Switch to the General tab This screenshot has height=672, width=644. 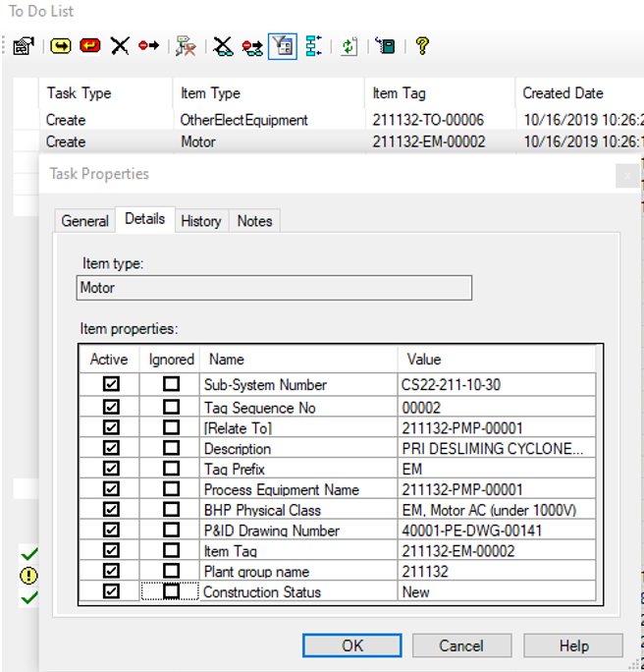click(x=84, y=221)
